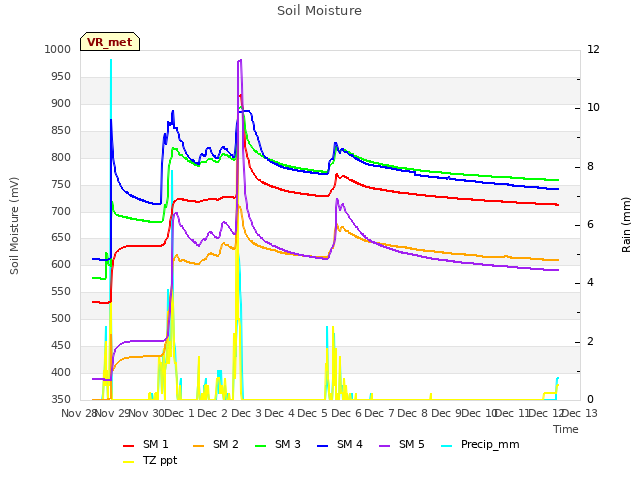
Task: Click the 800 tick on left axis
Action: click(61, 157)
